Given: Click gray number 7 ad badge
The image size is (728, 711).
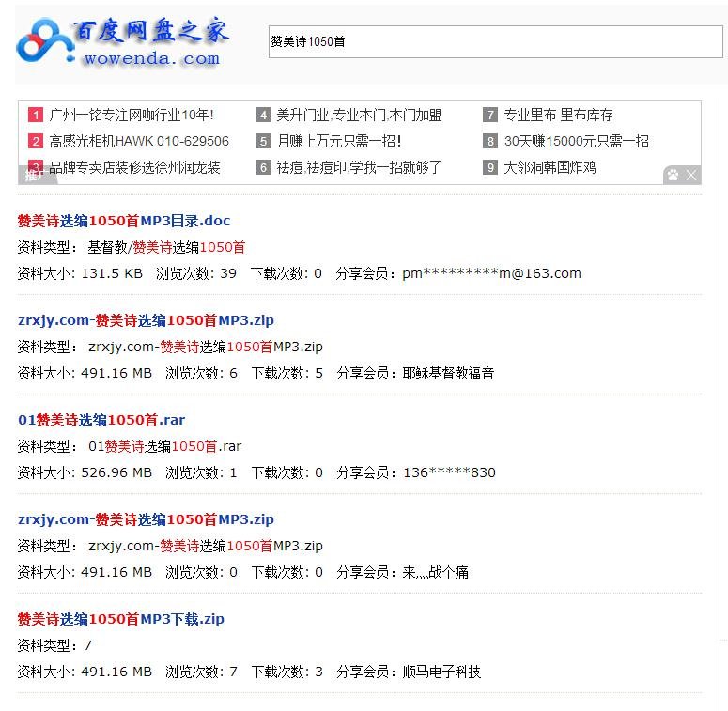Looking at the screenshot, I should point(490,115).
